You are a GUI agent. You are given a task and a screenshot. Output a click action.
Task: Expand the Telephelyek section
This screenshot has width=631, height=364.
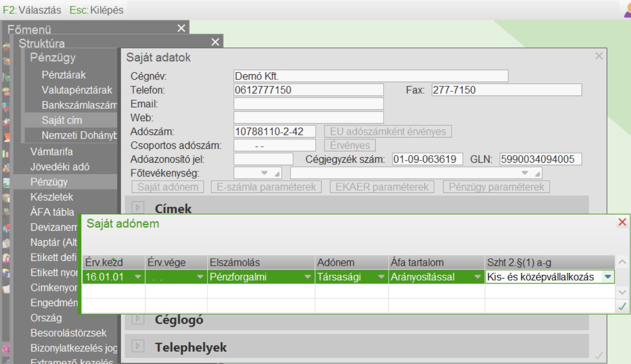pyautogui.click(x=138, y=346)
